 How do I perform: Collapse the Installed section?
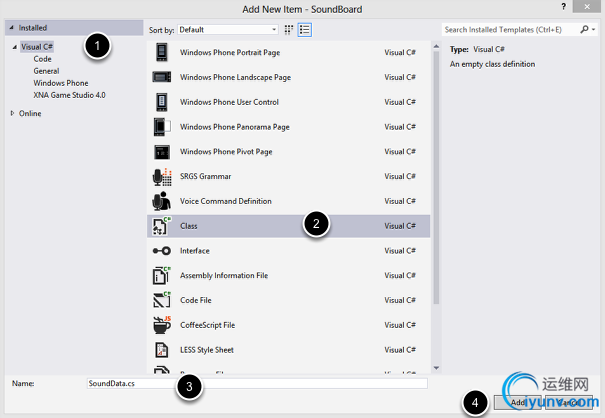click(x=12, y=27)
